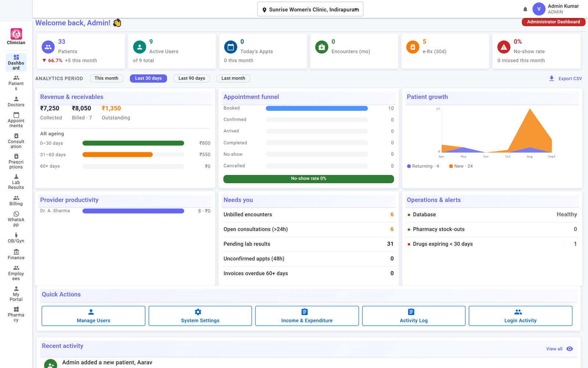The height and width of the screenshot is (368, 588).
Task: Click Drugs expiring < 30 days alert
Action: (x=492, y=244)
